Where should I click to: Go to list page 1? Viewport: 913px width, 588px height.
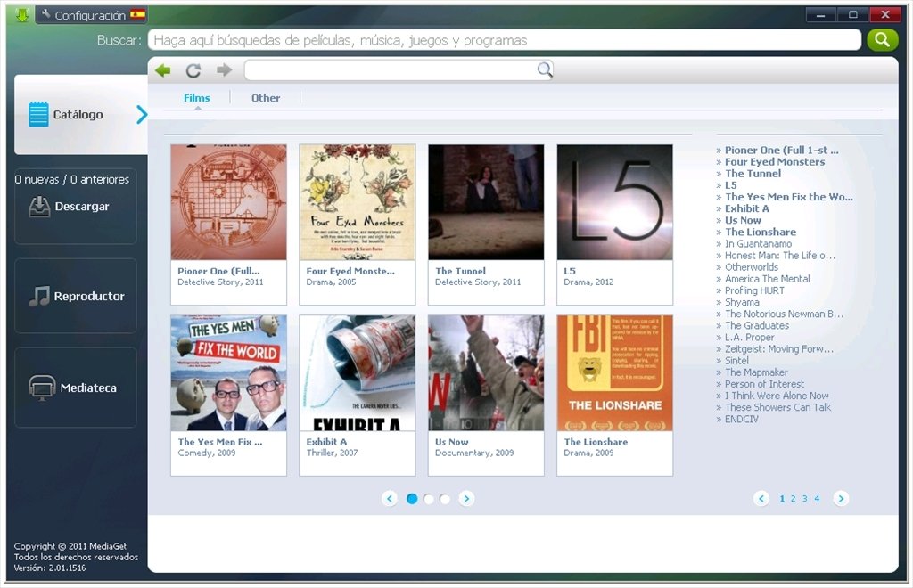tap(782, 498)
